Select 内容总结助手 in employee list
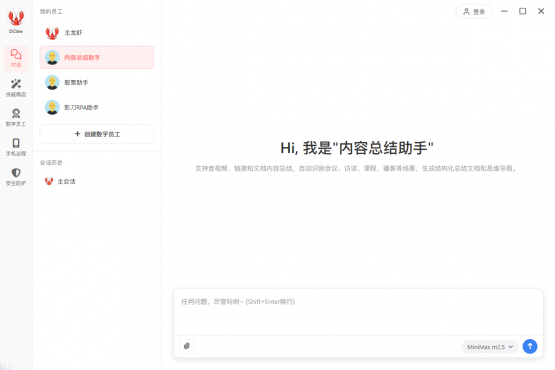 [97, 57]
